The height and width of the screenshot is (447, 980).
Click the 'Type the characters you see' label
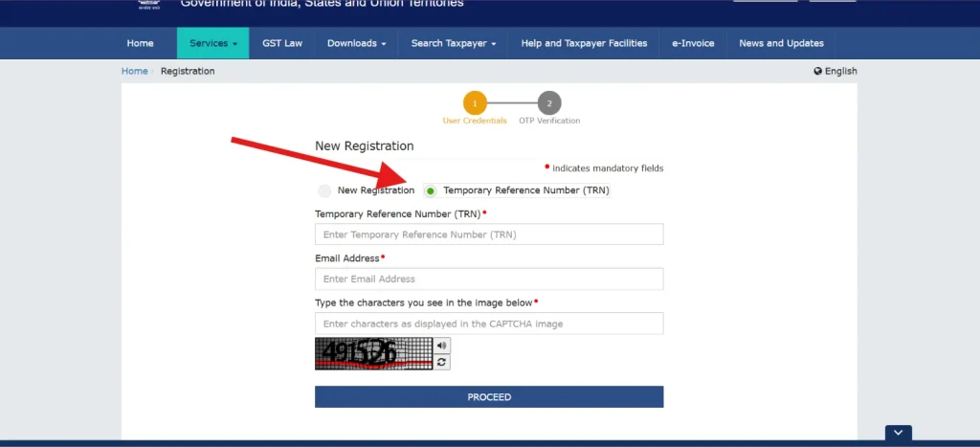[424, 302]
